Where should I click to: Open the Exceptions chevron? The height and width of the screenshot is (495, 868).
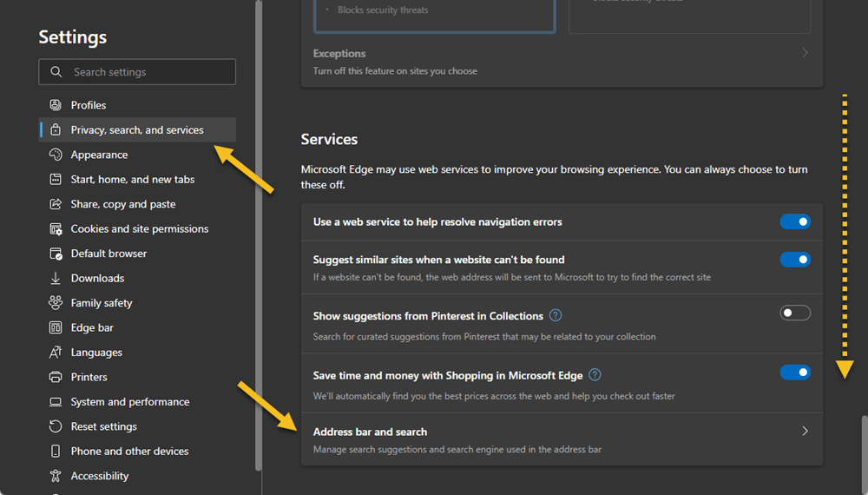click(x=805, y=53)
